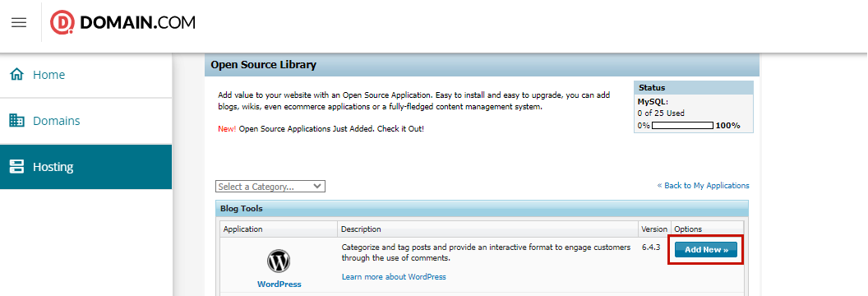Select the Hosting sidebar item

tap(85, 167)
